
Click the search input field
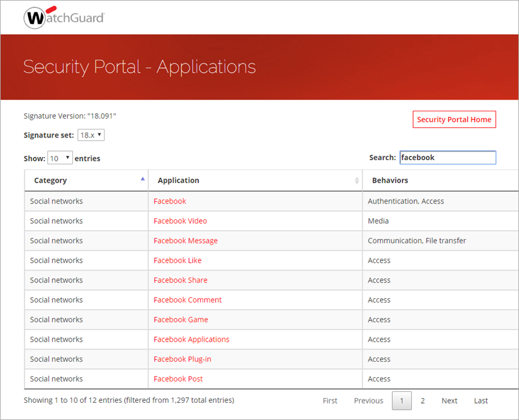pyautogui.click(x=447, y=157)
